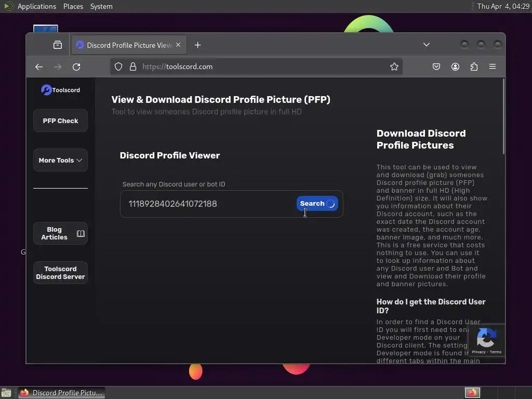The width and height of the screenshot is (532, 399).
Task: Open the tracking protection shield icon
Action: [118, 66]
